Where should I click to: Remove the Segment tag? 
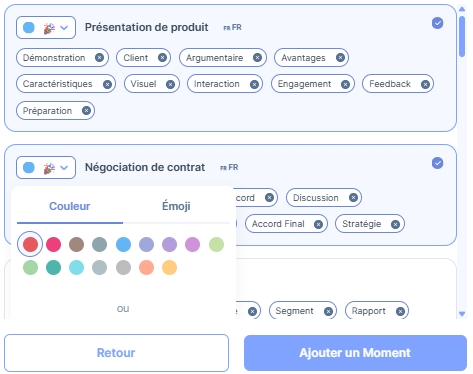click(328, 311)
